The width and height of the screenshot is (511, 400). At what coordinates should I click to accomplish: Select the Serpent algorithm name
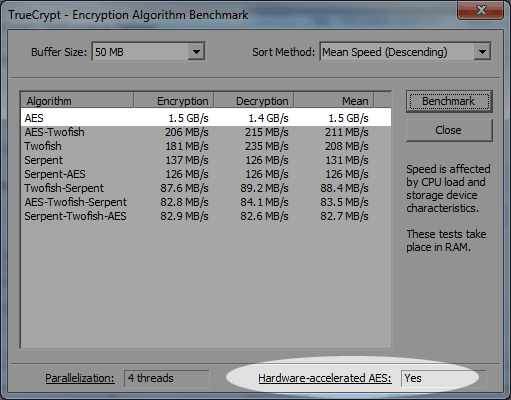43,160
